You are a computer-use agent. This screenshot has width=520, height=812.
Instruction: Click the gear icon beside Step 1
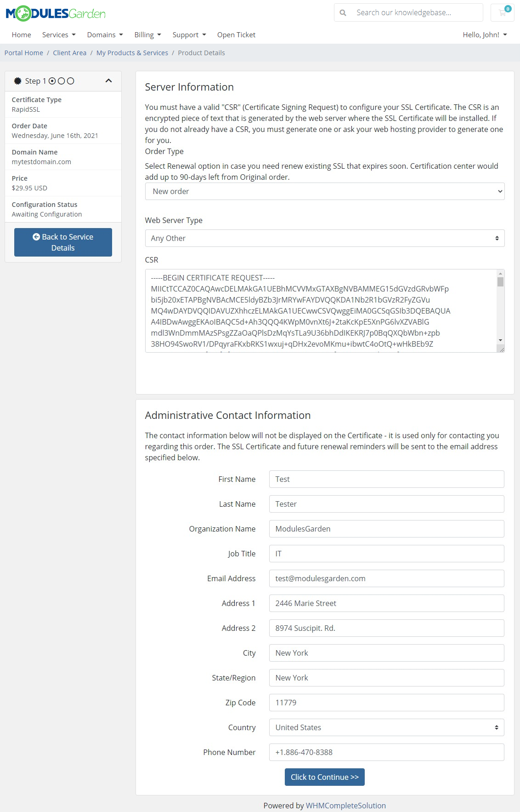point(17,80)
